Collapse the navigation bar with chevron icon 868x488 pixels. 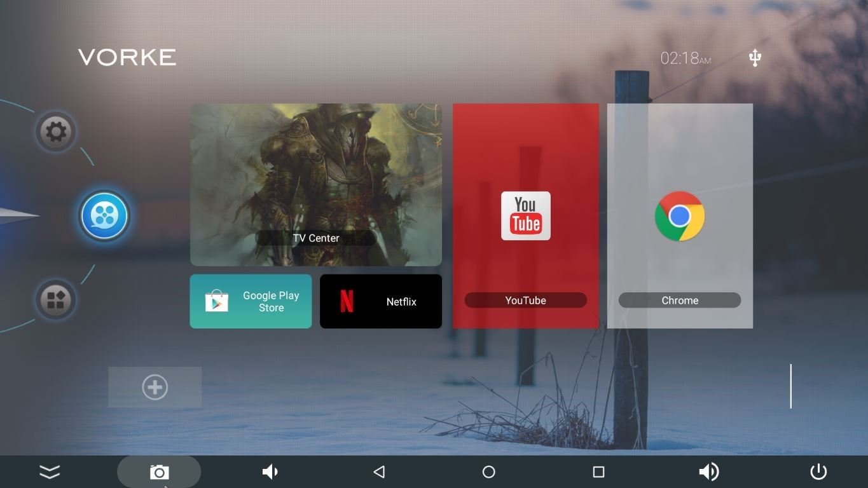(x=50, y=471)
